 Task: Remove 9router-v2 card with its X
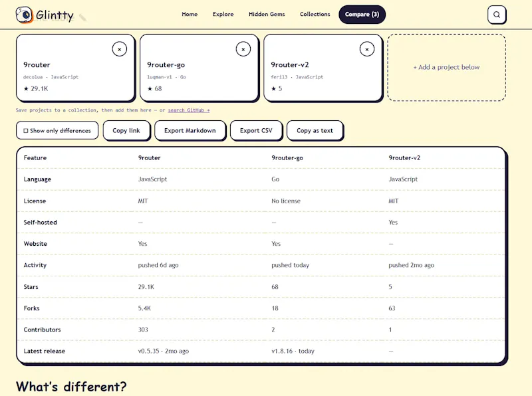(367, 49)
